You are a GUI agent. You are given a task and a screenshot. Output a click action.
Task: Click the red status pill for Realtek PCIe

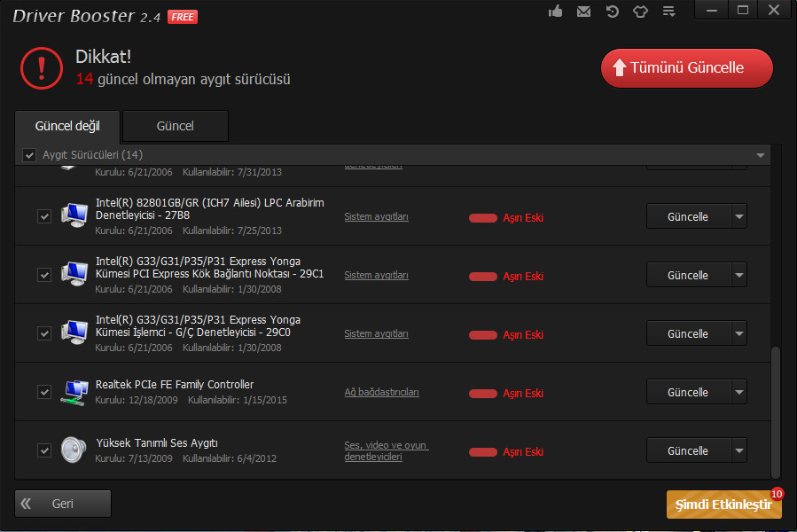(x=483, y=393)
